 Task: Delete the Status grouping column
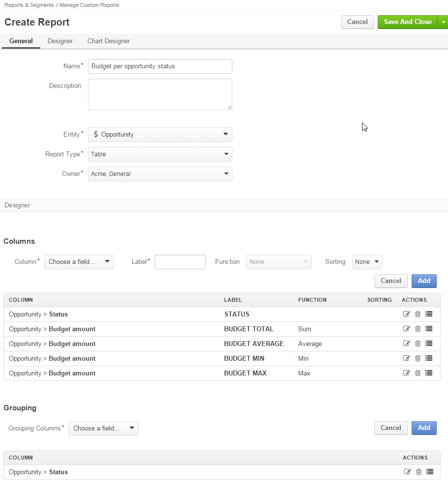click(419, 472)
